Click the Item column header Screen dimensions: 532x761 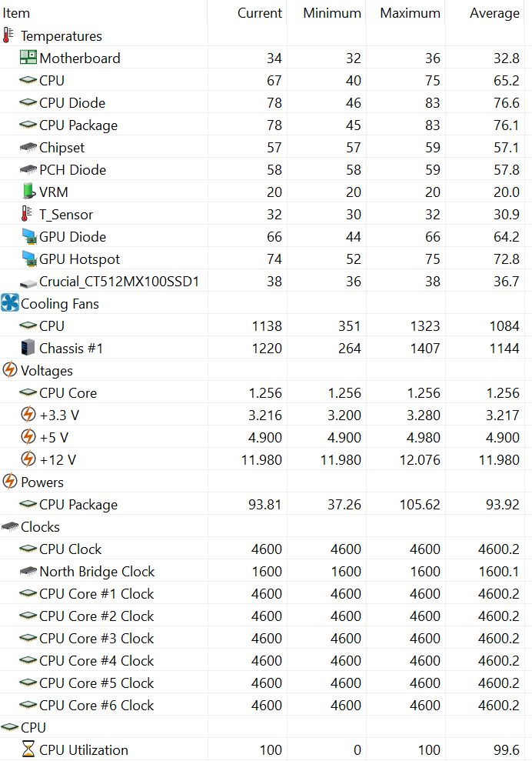pyautogui.click(x=17, y=13)
